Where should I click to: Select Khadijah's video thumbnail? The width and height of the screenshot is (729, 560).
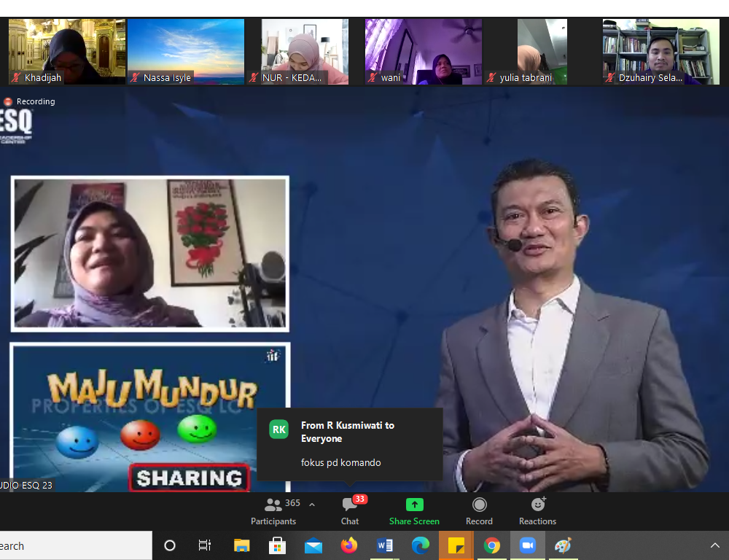67,51
